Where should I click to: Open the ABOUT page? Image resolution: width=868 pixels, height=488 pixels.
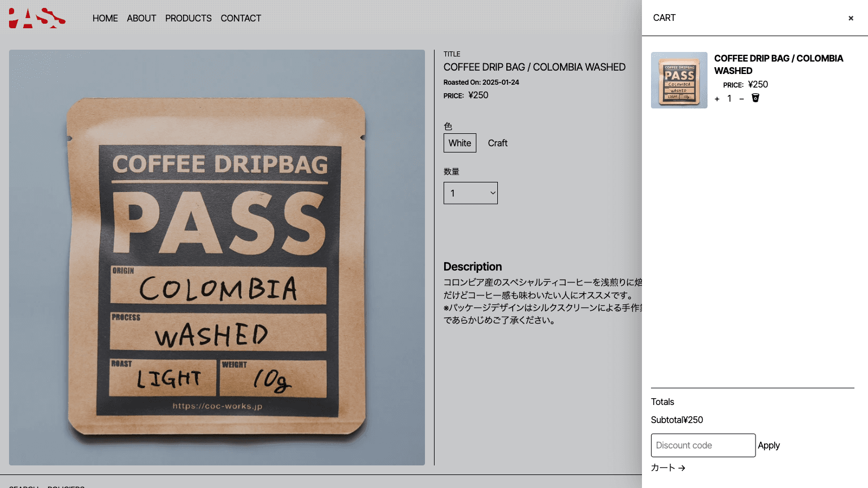click(141, 18)
